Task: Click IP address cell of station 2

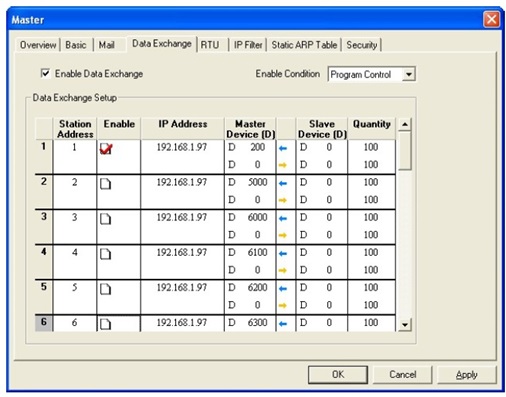Action: (x=182, y=192)
